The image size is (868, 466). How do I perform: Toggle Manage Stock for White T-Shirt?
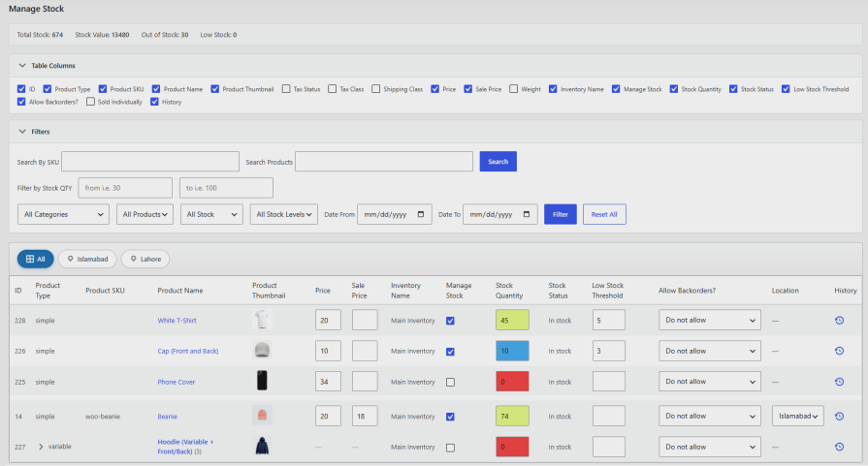pyautogui.click(x=451, y=321)
